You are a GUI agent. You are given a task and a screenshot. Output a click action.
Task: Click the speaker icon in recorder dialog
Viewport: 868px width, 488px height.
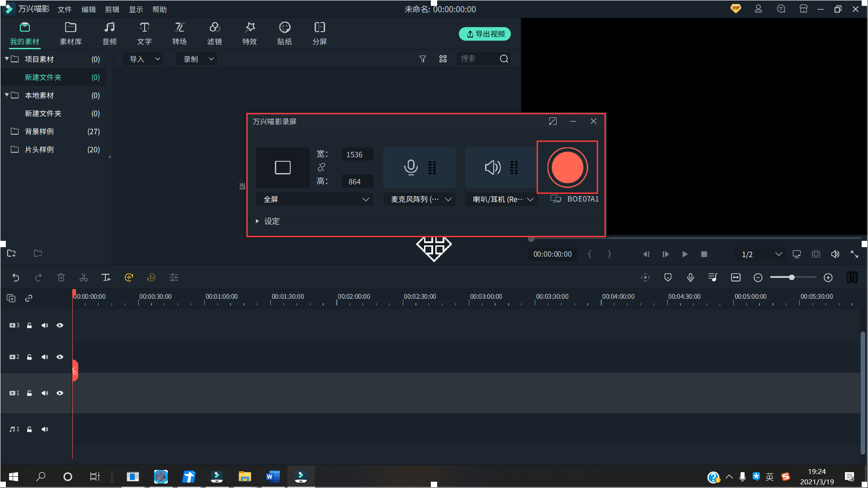pos(492,167)
